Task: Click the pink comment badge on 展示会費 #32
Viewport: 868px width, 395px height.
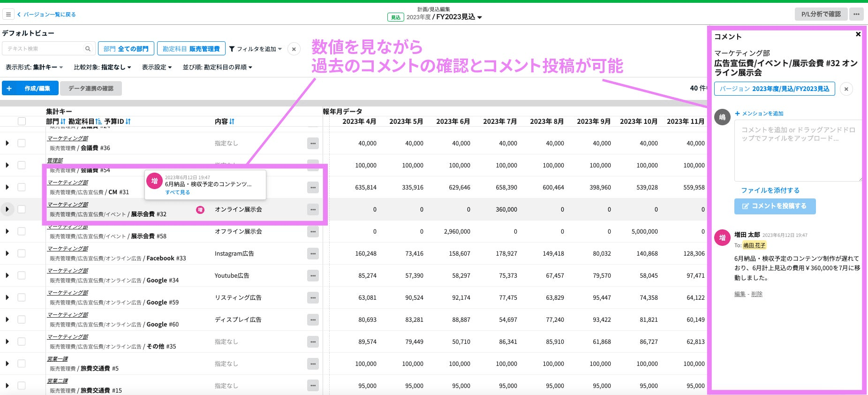Action: 200,210
